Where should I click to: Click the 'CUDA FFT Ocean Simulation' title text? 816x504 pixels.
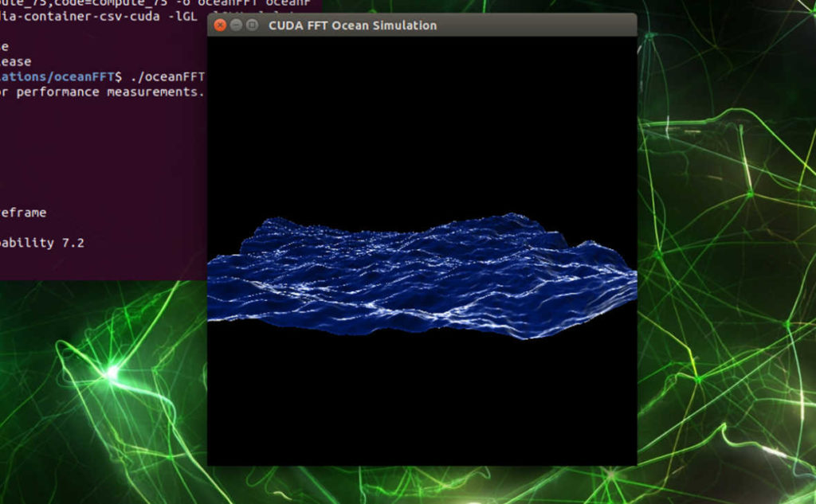point(352,25)
